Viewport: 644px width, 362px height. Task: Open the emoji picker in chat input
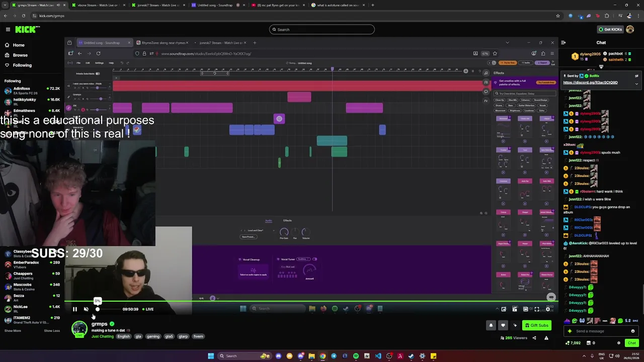(632, 331)
